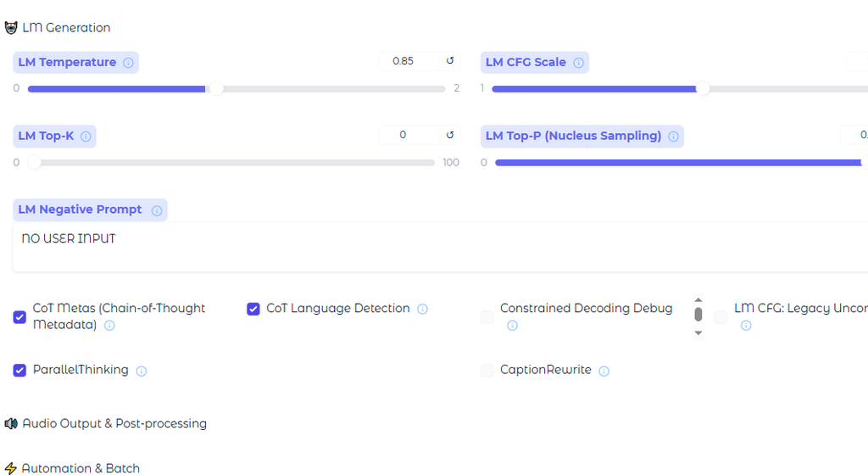The image size is (868, 475).
Task: Show info for ParallelThinking
Action: click(x=142, y=371)
